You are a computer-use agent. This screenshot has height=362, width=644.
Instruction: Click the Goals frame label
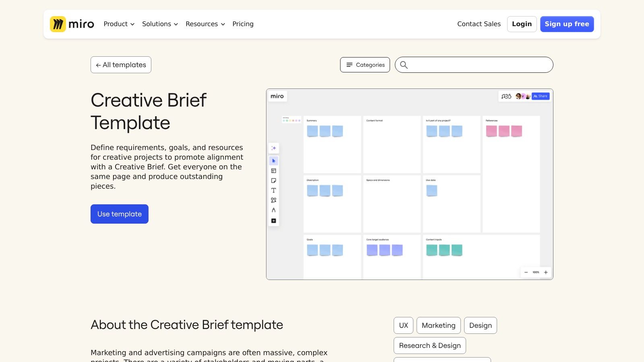(310, 240)
